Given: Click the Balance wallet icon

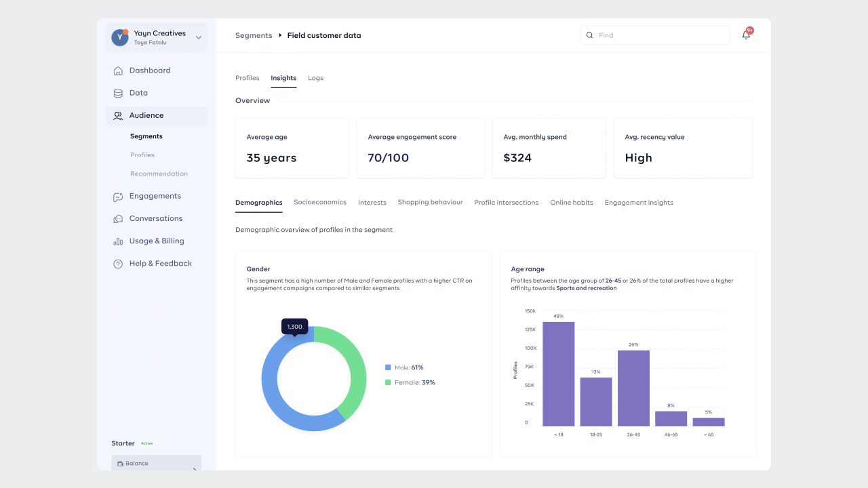Looking at the screenshot, I should [120, 464].
